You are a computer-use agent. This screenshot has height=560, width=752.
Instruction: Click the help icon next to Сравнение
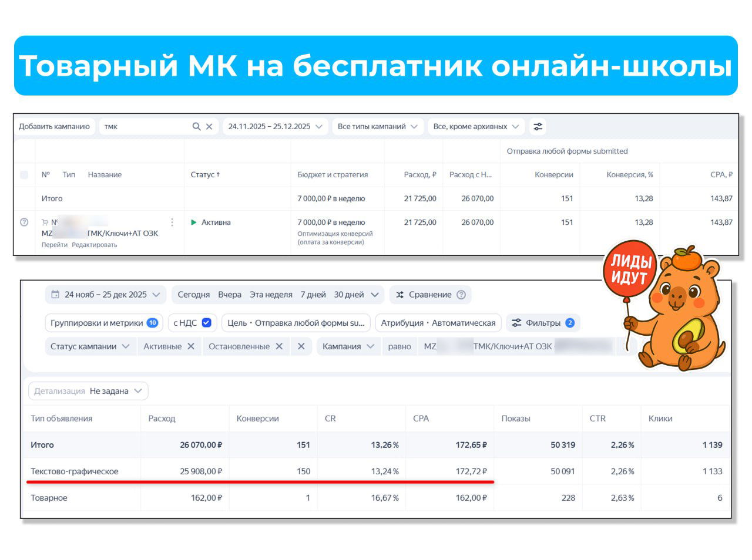point(461,295)
